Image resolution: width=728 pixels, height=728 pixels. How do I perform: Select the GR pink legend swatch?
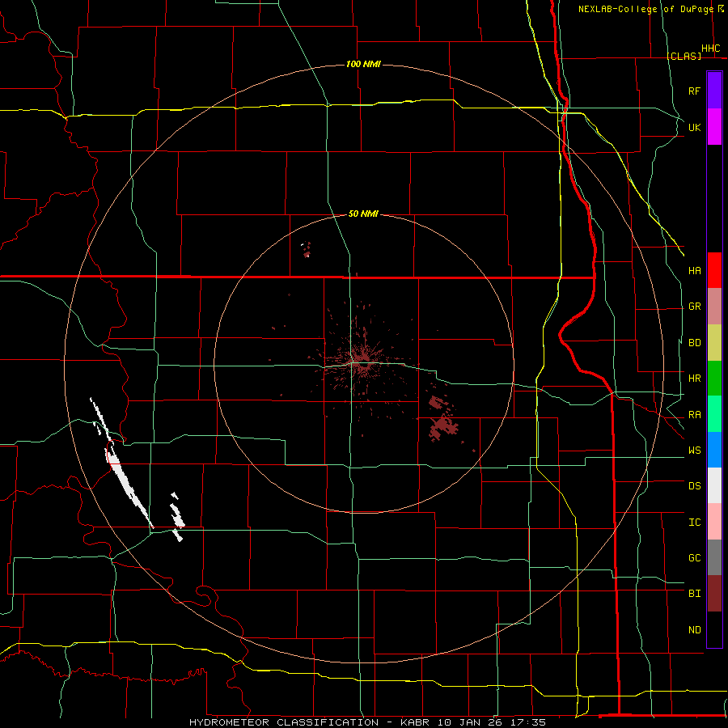714,307
